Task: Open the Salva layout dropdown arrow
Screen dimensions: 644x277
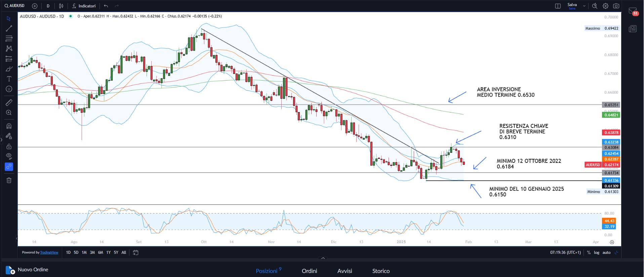Action: tap(584, 6)
